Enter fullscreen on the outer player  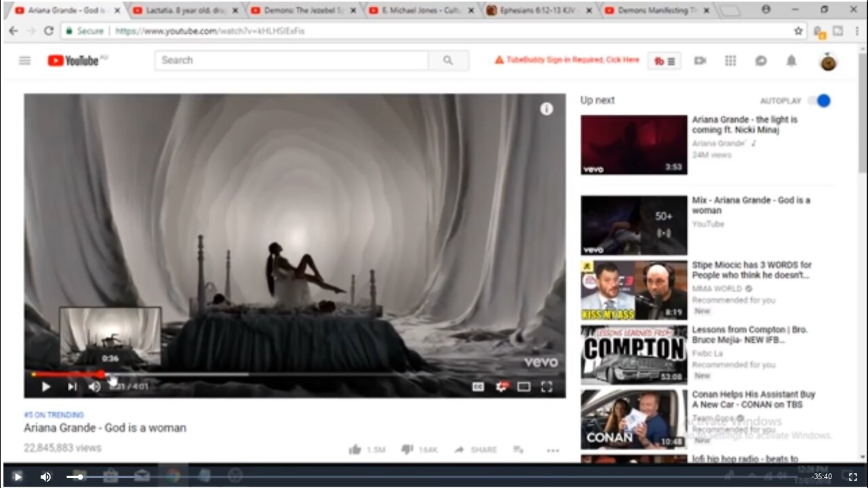coord(852,477)
